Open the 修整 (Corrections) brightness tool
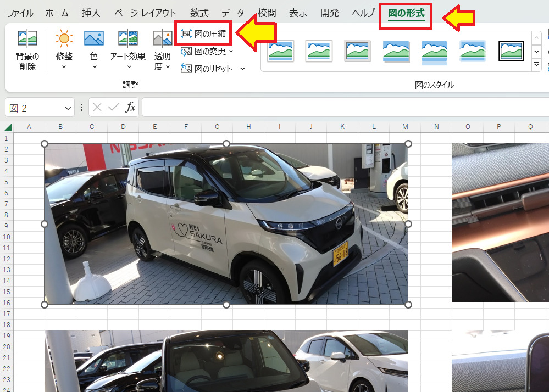 click(x=64, y=39)
